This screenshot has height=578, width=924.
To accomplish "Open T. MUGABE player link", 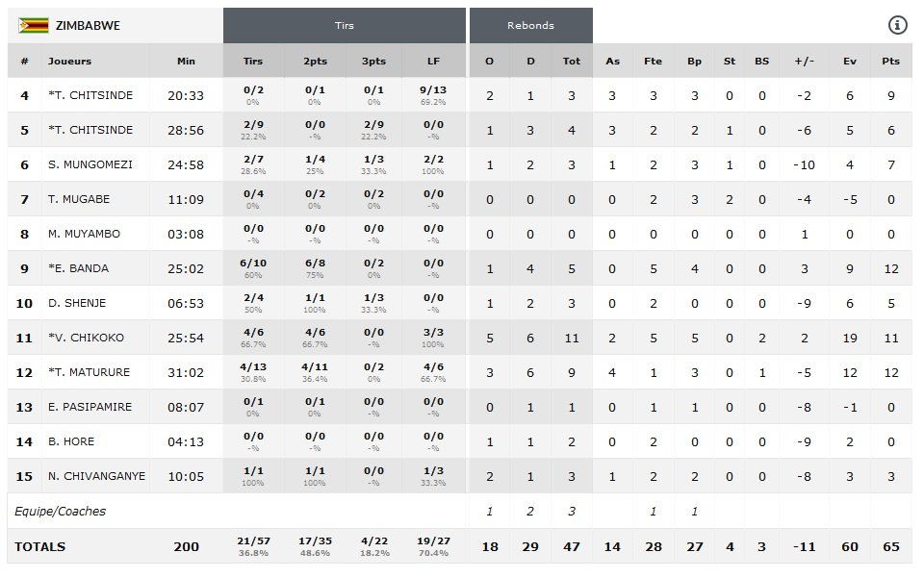I will 79,199.
